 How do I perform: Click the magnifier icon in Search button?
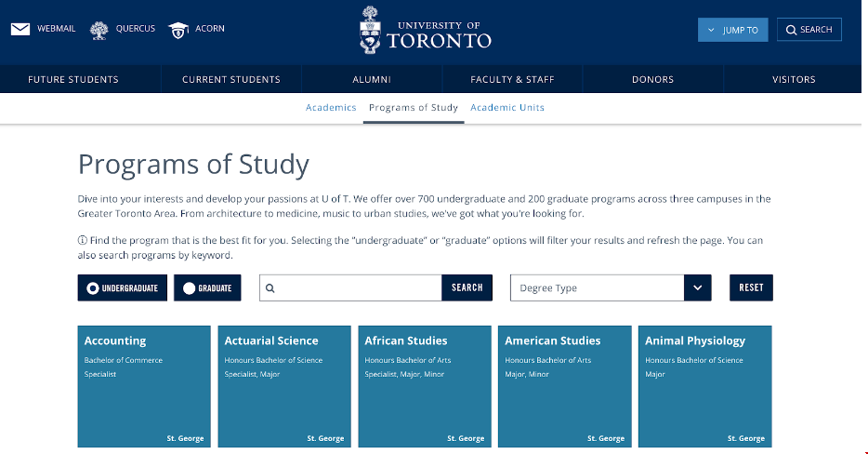[791, 30]
